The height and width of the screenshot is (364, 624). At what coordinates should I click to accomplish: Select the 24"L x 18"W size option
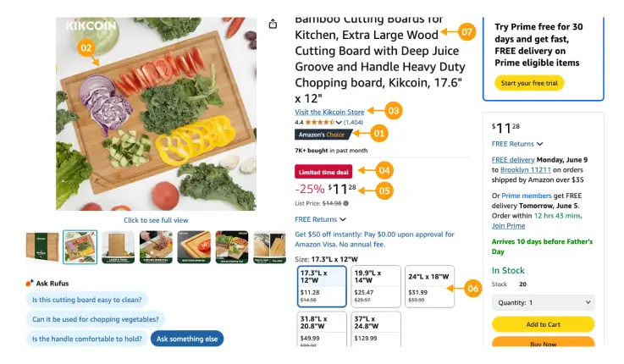(429, 286)
